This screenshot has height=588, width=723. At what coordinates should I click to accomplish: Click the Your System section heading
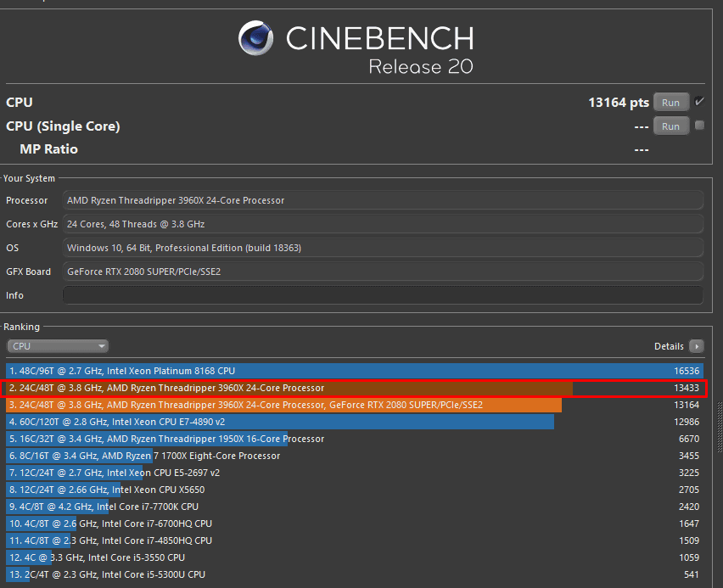[29, 178]
